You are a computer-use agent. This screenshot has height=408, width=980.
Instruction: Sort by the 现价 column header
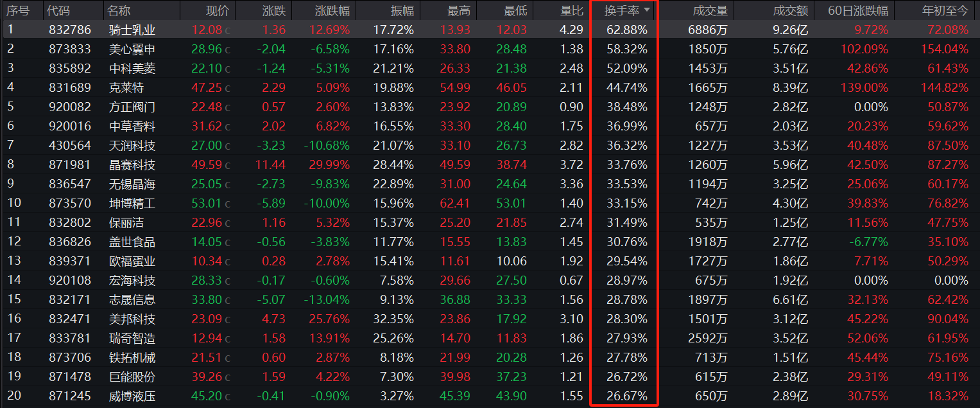(217, 10)
